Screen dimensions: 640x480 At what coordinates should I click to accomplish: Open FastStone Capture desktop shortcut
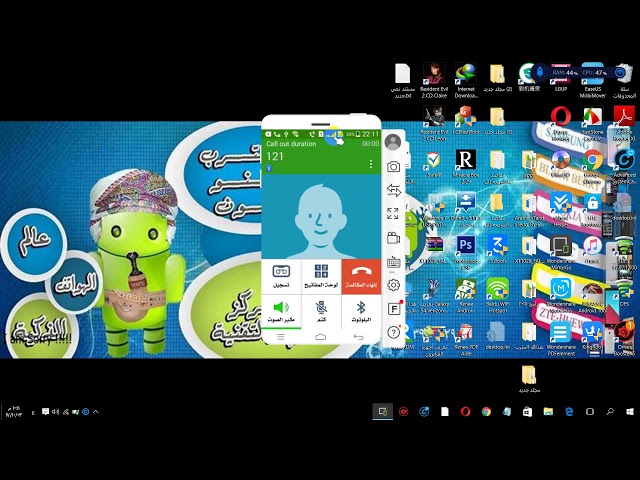[x=593, y=123]
